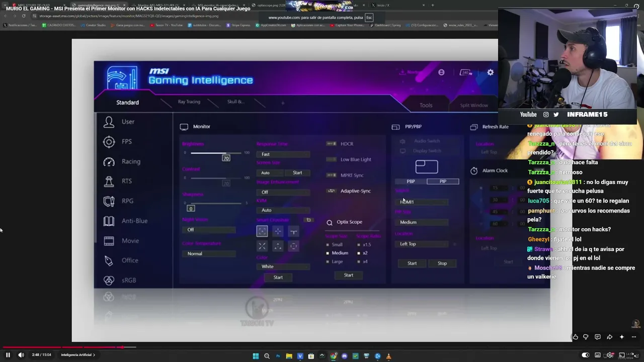Open the Split Window tab
The image size is (644, 362).
474,105
